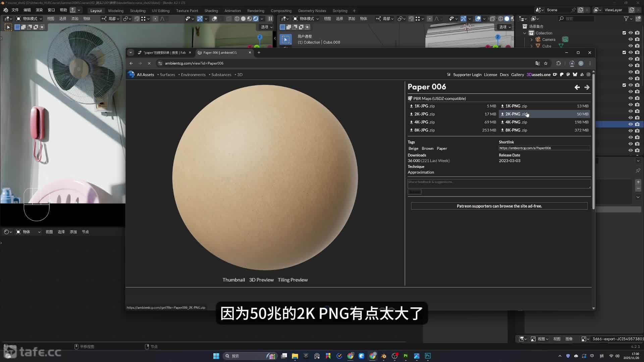The image size is (644, 362).
Task: Toggle Camera visibility eye in outliner
Action: pos(631,40)
